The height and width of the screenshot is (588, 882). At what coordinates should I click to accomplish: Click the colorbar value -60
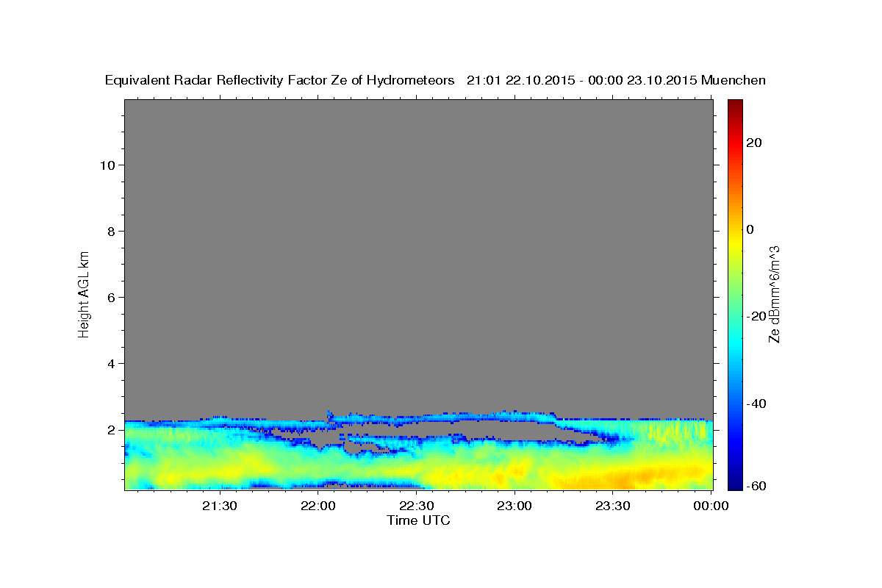756,486
